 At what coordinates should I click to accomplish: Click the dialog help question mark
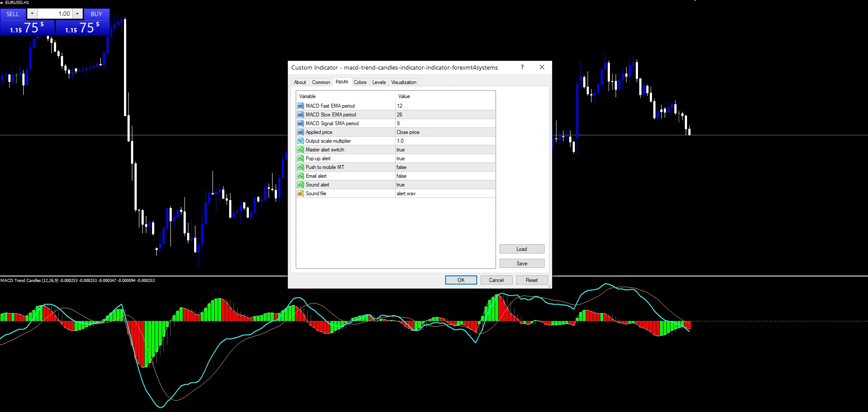coord(522,67)
